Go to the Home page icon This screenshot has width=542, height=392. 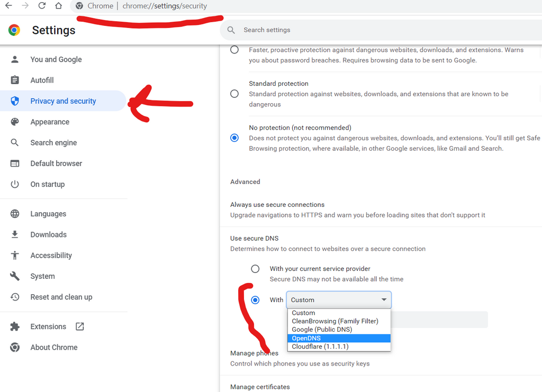58,5
